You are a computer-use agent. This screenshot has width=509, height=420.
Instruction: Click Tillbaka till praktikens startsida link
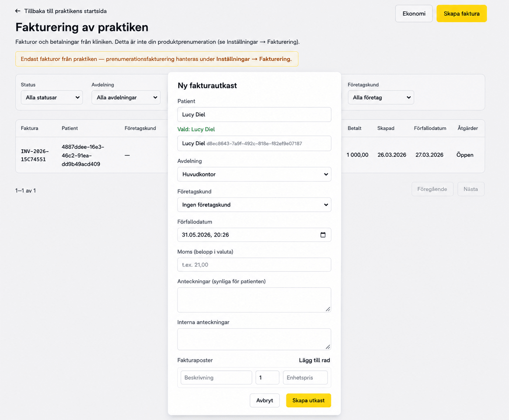coord(65,11)
